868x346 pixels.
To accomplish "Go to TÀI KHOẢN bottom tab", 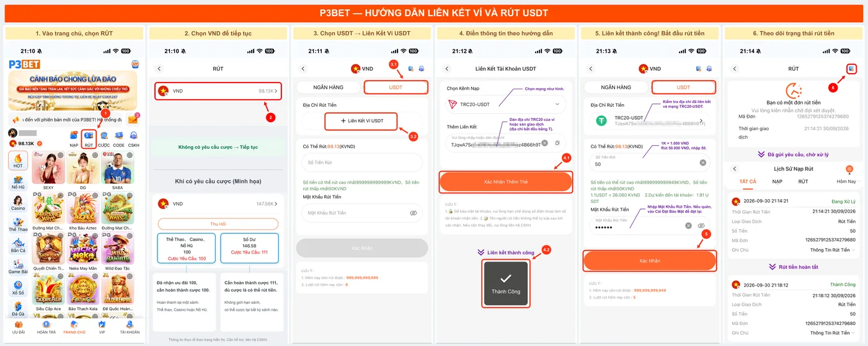I will 130,327.
